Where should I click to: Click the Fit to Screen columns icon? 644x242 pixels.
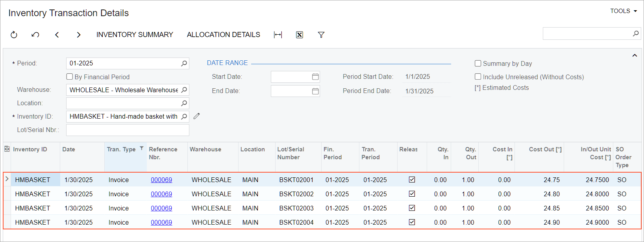(278, 35)
